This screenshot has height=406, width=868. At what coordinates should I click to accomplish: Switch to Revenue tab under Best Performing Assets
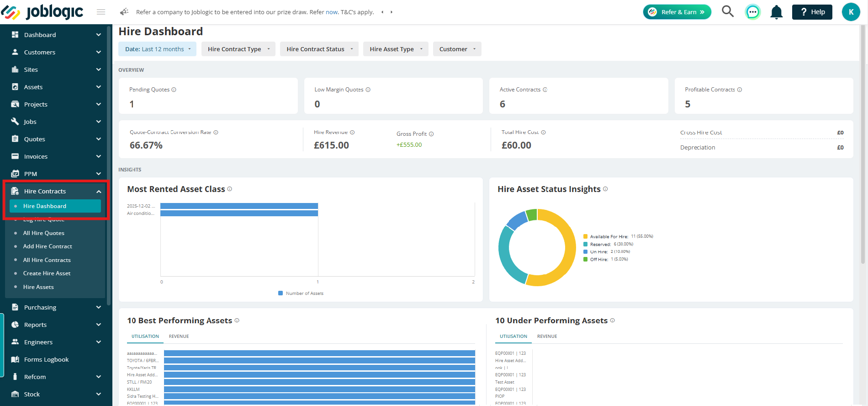coord(179,336)
